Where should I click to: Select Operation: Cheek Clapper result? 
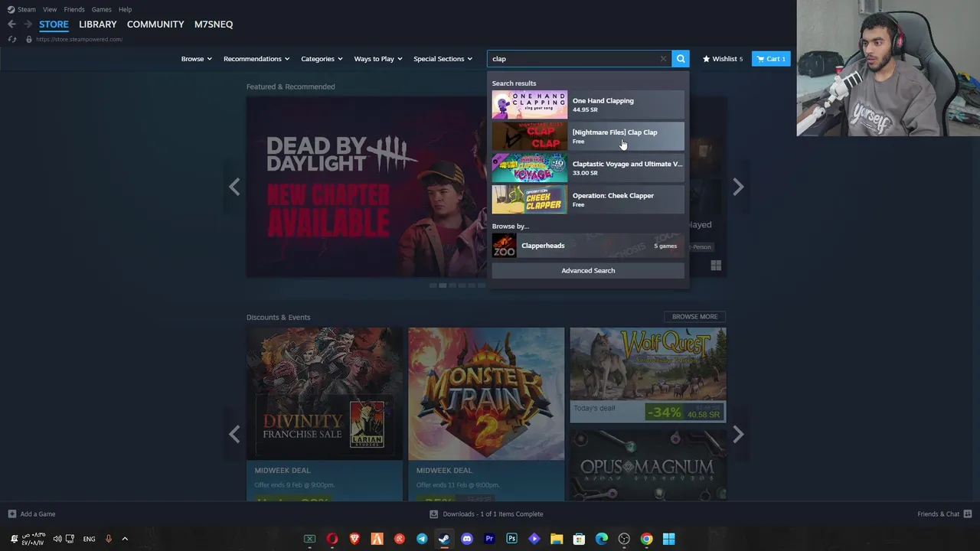(588, 200)
